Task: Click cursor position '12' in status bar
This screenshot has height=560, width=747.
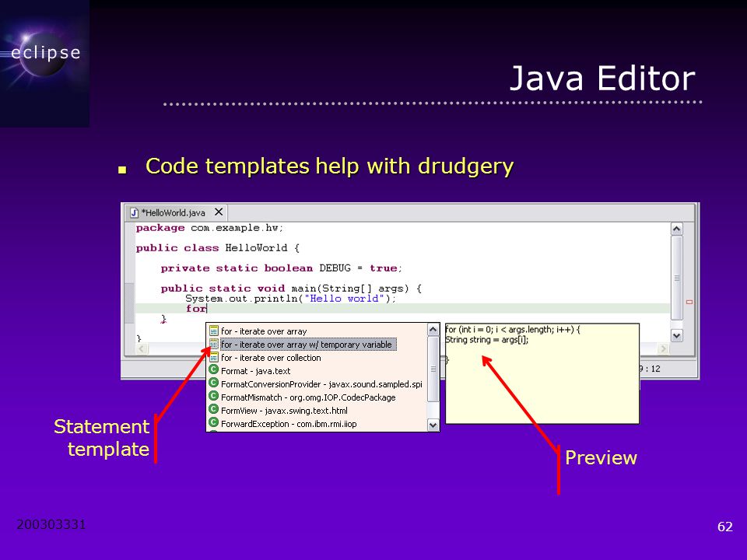Action: (655, 369)
